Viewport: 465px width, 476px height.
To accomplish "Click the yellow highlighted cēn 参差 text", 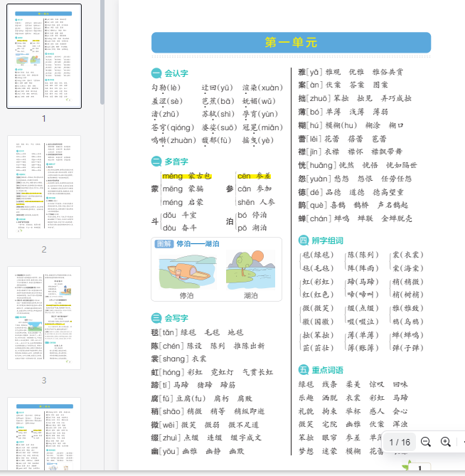I will (254, 176).
